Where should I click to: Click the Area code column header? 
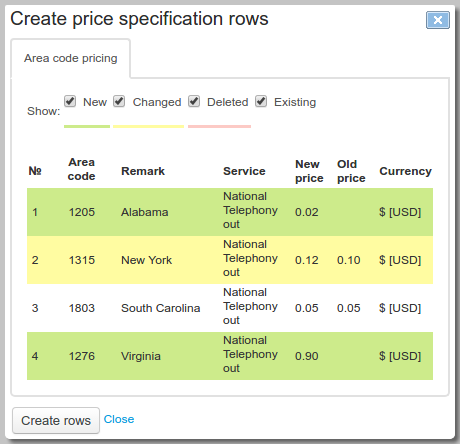click(82, 169)
